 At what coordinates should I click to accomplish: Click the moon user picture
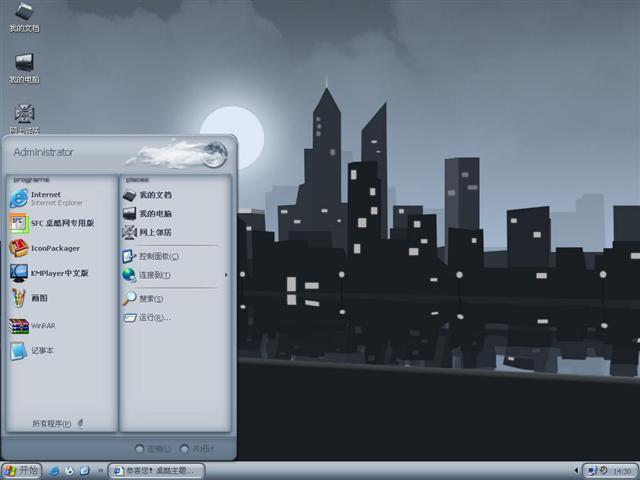pos(214,154)
